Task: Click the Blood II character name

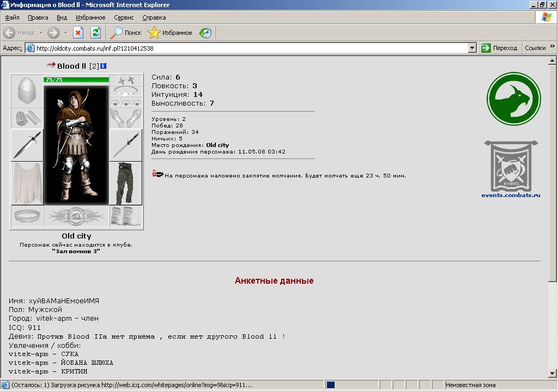Action: [x=71, y=66]
